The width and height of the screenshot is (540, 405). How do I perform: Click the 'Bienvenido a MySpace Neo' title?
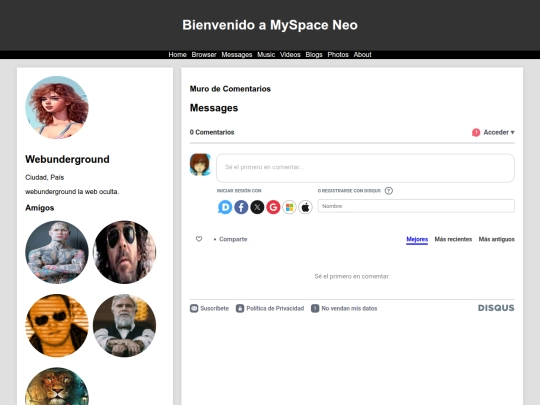pos(270,25)
